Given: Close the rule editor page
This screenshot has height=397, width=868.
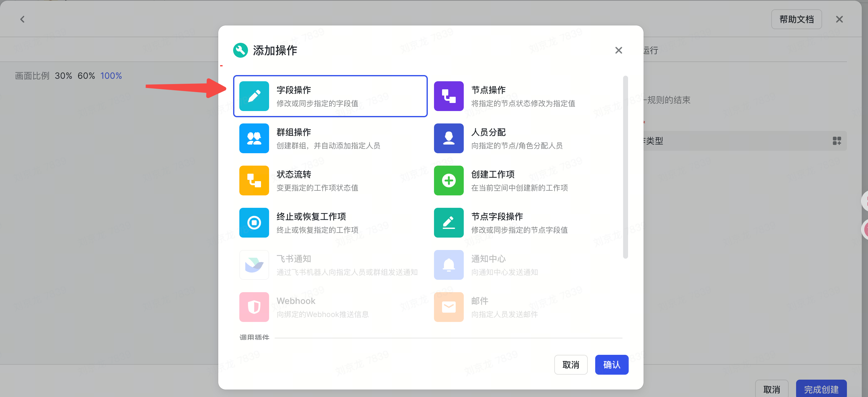Looking at the screenshot, I should [x=839, y=19].
